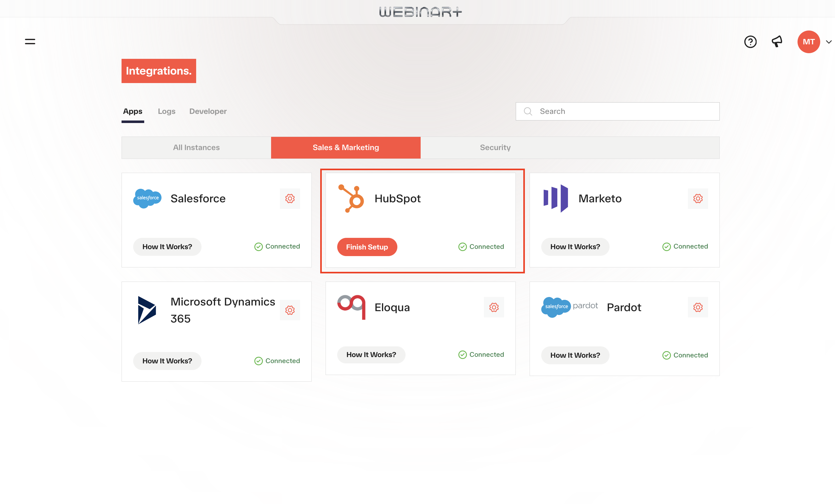Image resolution: width=835 pixels, height=504 pixels.
Task: Click the Marketo card title
Action: click(600, 199)
